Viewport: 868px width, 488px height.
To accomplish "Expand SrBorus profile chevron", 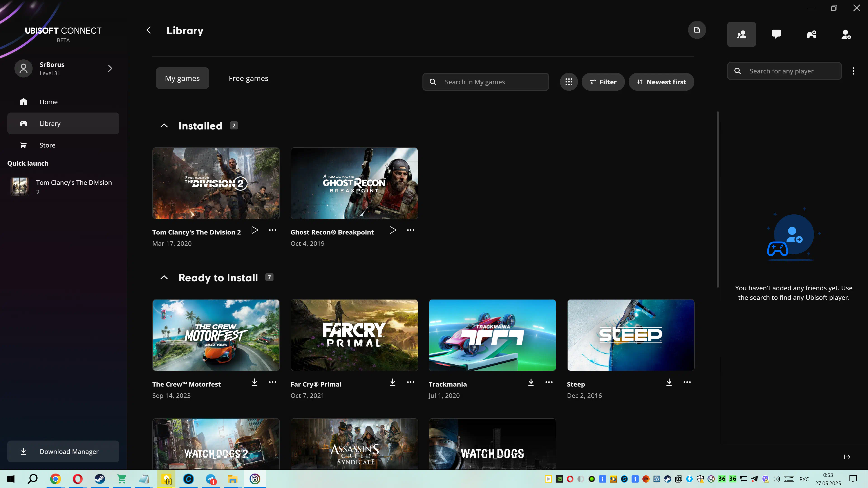I will pos(110,69).
